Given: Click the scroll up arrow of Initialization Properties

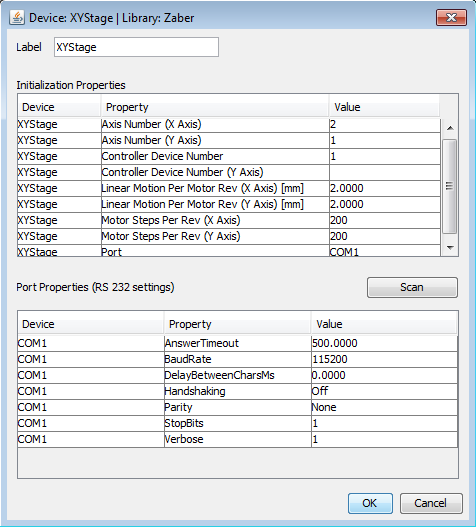Looking at the screenshot, I should click(450, 128).
